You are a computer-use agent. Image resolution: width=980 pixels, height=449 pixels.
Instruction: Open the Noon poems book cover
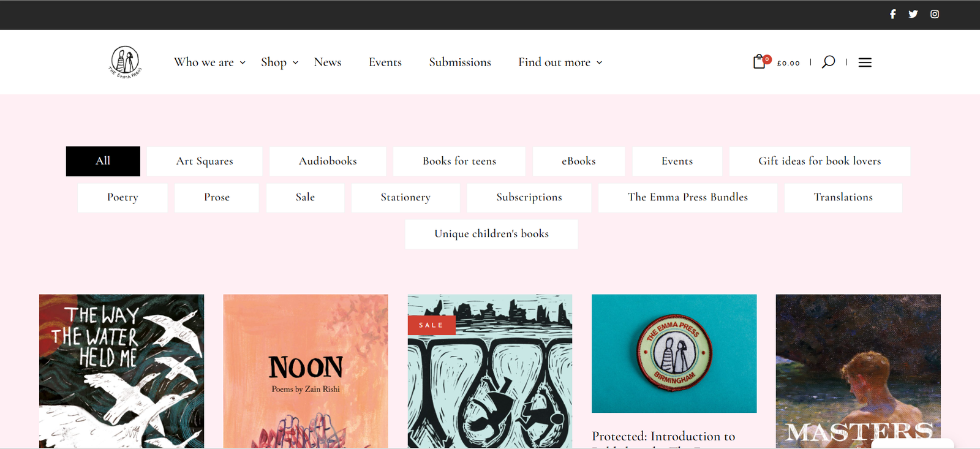[306, 371]
